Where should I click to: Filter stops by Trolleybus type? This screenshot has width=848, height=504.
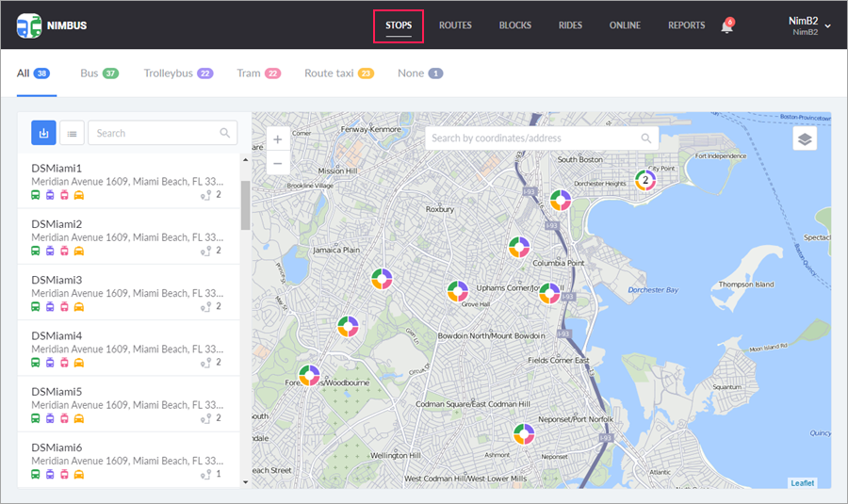[x=178, y=73]
